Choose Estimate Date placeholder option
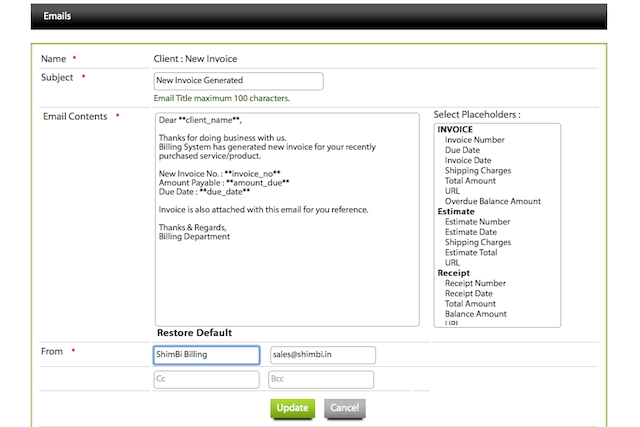This screenshot has width=640, height=427. pyautogui.click(x=470, y=232)
